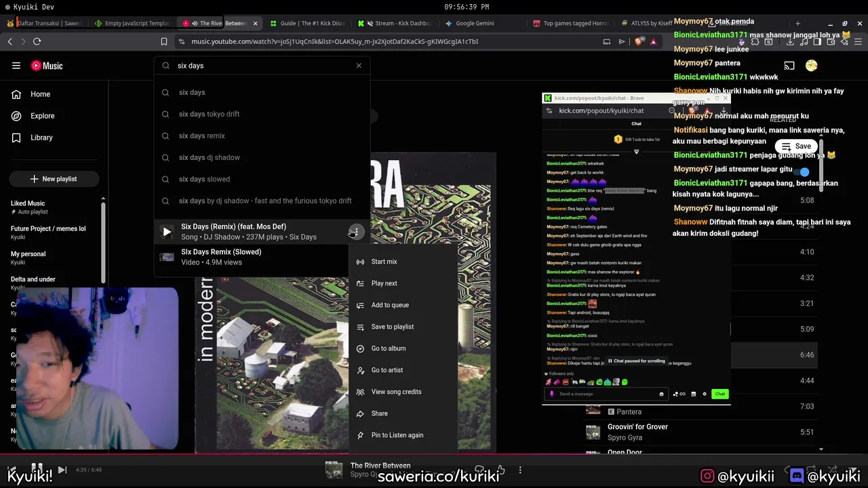868x488 pixels.
Task: Open the Brave Shields lion icon
Action: point(638,41)
